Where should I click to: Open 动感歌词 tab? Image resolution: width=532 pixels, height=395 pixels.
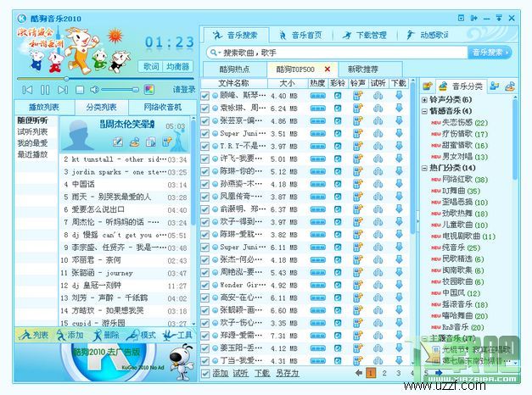coord(428,35)
